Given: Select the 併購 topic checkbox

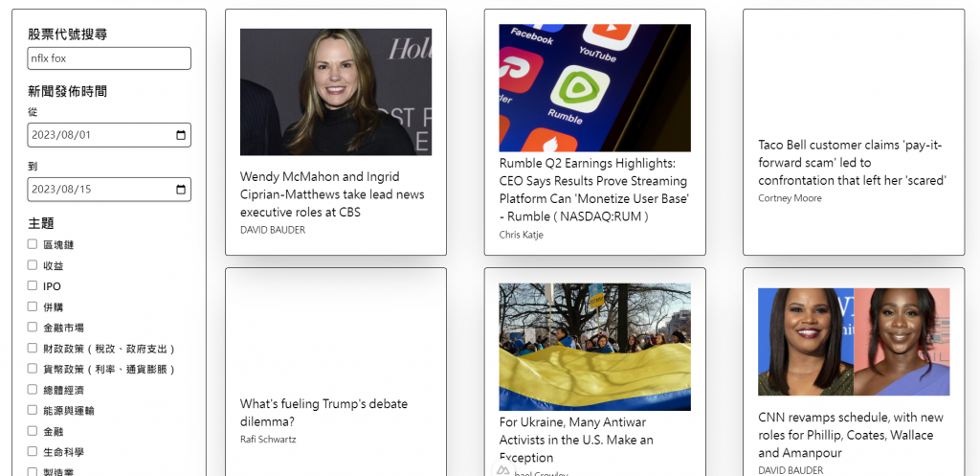Looking at the screenshot, I should 33,306.
